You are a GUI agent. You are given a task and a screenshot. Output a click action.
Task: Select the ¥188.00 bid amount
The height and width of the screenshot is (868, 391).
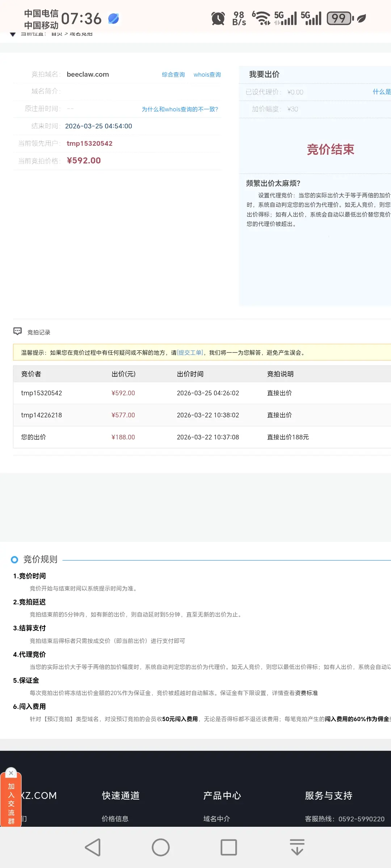tap(123, 437)
